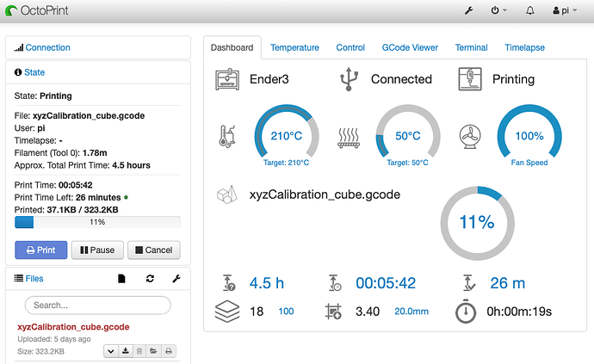
Task: Open the GCode Viewer tab
Action: pyautogui.click(x=410, y=47)
